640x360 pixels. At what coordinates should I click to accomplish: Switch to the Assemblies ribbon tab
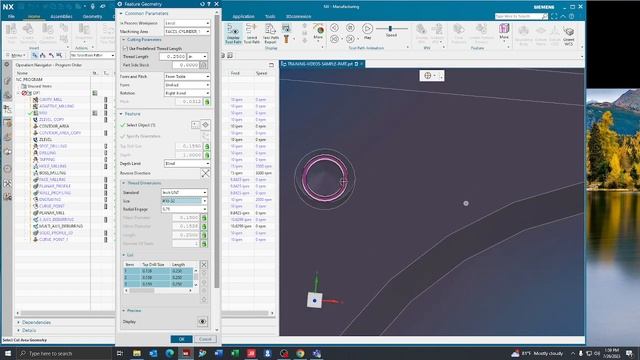click(61, 16)
